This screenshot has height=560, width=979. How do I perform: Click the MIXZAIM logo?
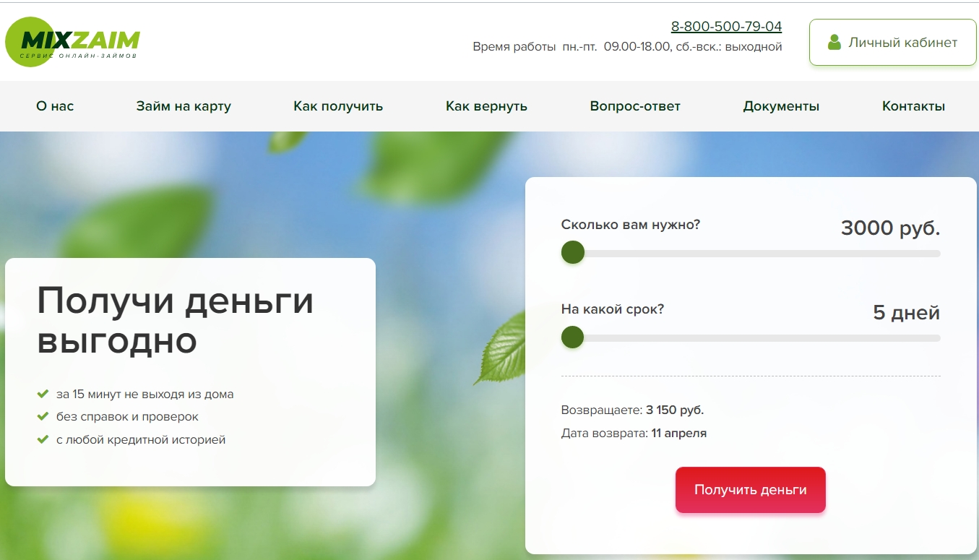tap(72, 41)
